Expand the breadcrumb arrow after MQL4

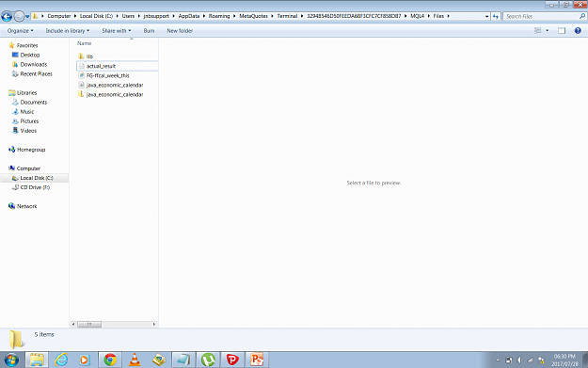pos(429,16)
